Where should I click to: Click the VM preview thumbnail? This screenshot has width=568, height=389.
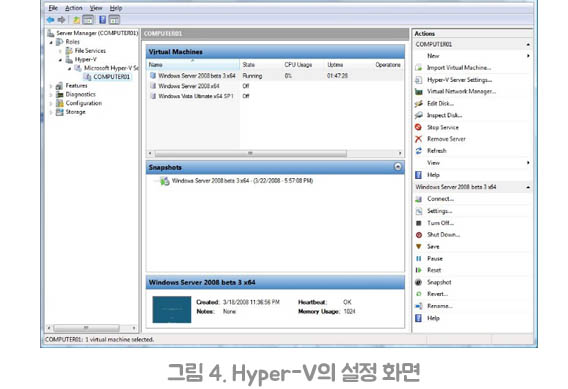tap(172, 309)
